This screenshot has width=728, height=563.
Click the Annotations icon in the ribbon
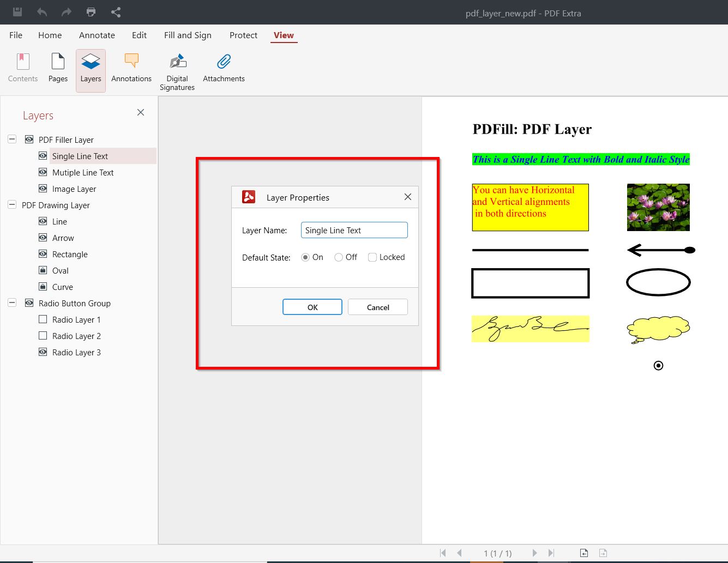pos(131,68)
